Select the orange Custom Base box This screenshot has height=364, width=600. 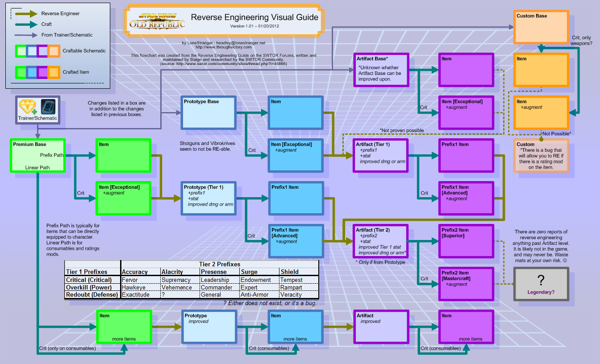coord(541,27)
